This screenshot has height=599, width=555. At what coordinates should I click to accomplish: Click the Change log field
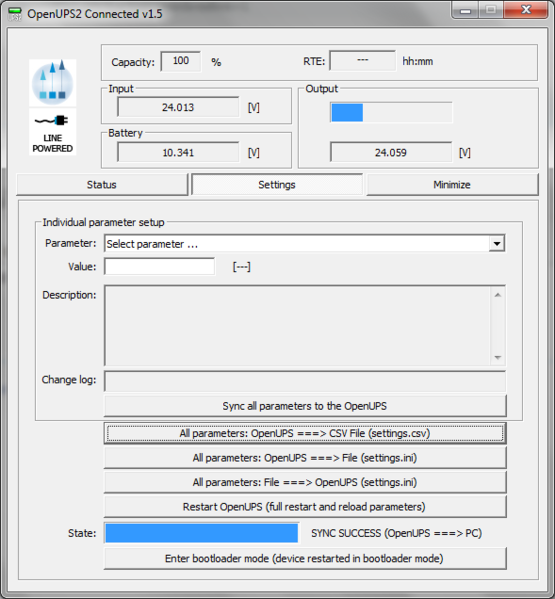305,380
